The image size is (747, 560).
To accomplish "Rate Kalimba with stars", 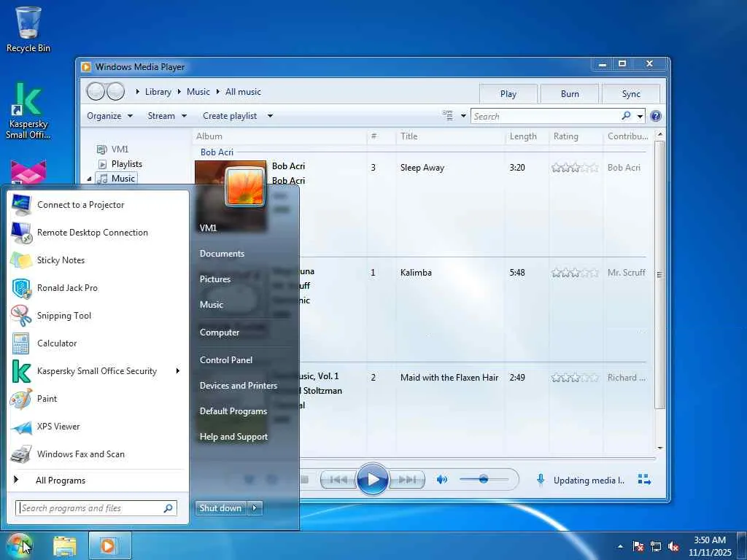I will tap(575, 273).
